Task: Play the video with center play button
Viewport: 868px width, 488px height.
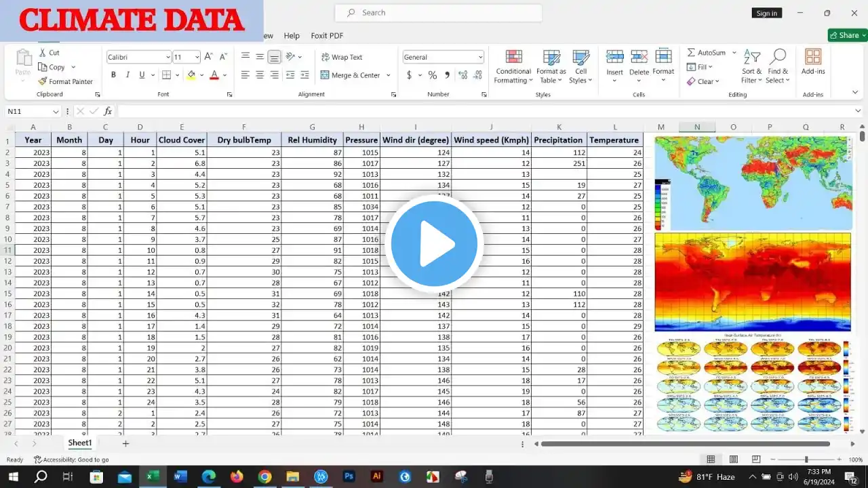Action: pos(434,244)
